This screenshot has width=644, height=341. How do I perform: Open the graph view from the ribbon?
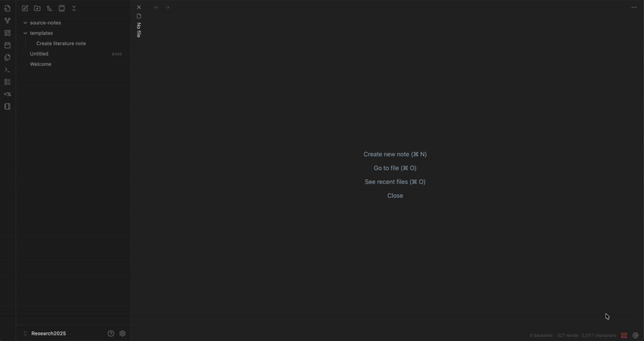point(7,21)
